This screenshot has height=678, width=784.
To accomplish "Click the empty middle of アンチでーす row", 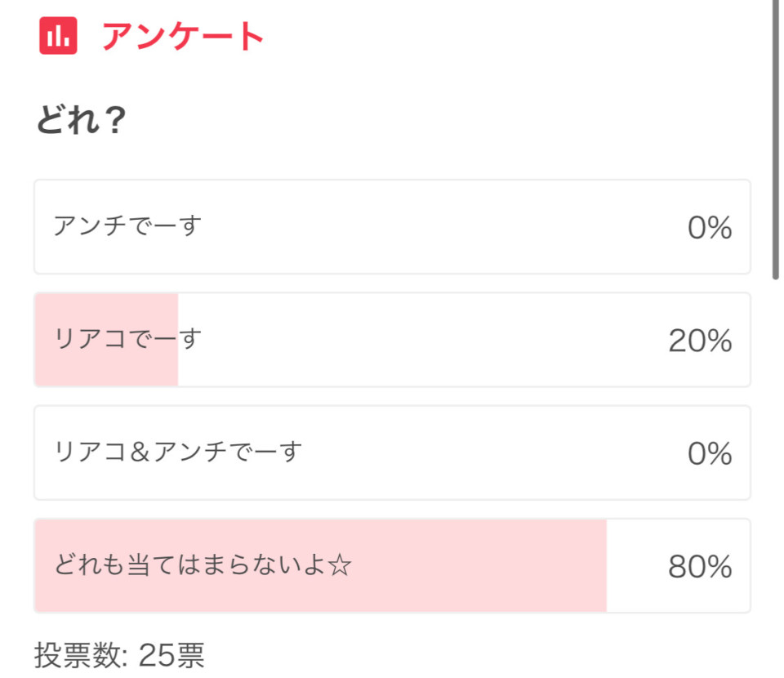I will [440, 226].
